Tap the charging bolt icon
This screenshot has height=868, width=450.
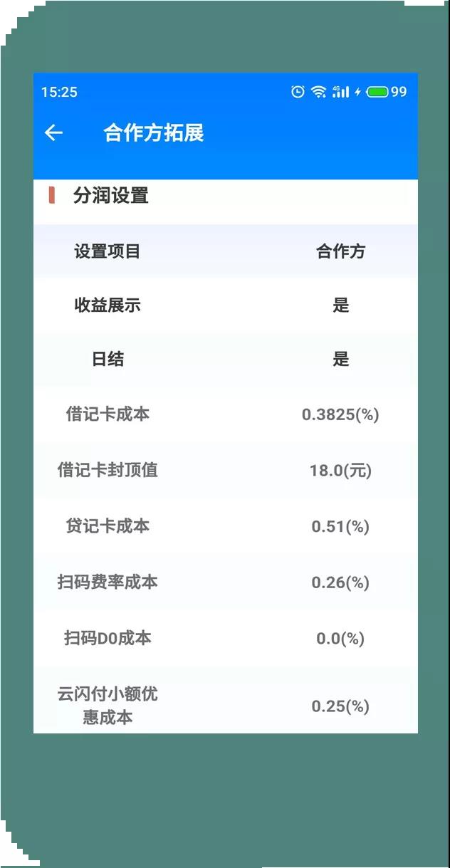(x=358, y=92)
